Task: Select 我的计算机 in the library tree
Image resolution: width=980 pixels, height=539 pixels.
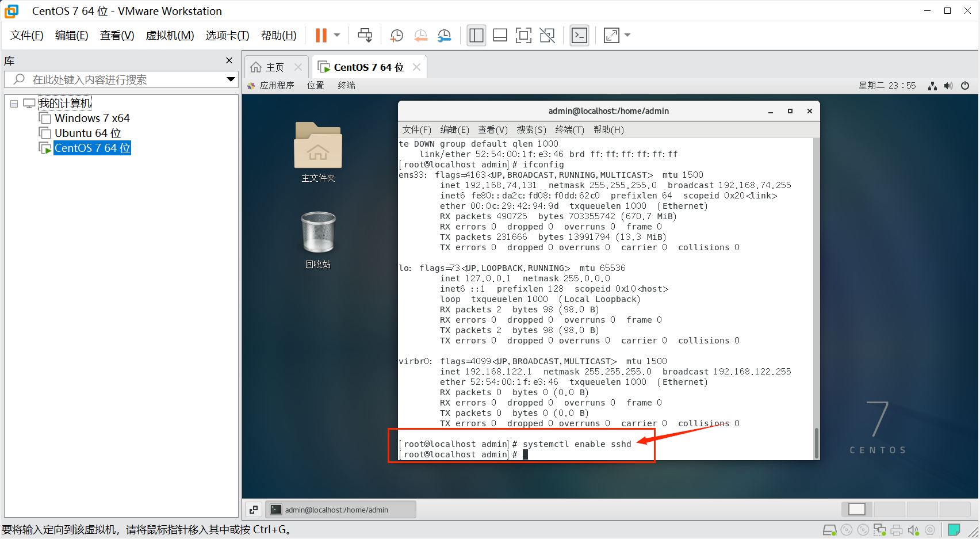Action: pos(64,104)
